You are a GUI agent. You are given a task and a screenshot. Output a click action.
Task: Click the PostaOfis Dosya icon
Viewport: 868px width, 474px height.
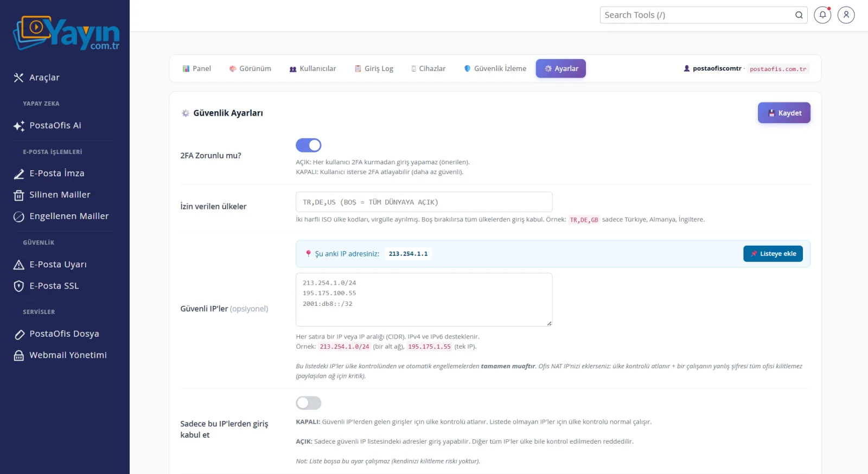click(x=18, y=334)
